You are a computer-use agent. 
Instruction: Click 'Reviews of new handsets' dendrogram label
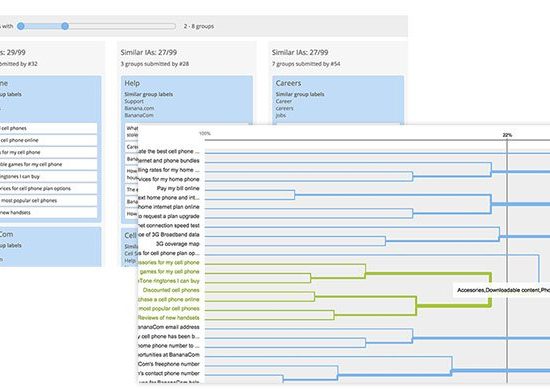coord(169,318)
